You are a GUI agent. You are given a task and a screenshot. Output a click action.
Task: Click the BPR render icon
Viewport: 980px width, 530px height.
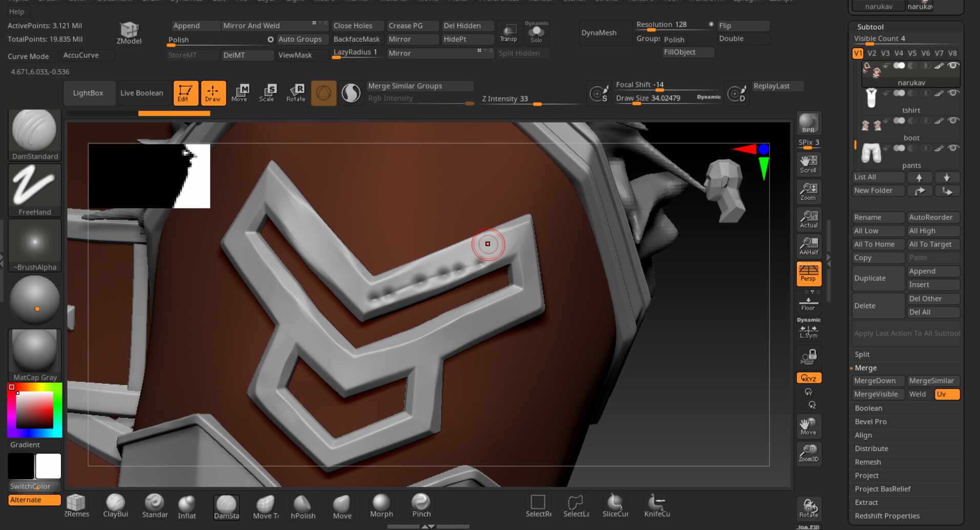pyautogui.click(x=808, y=124)
